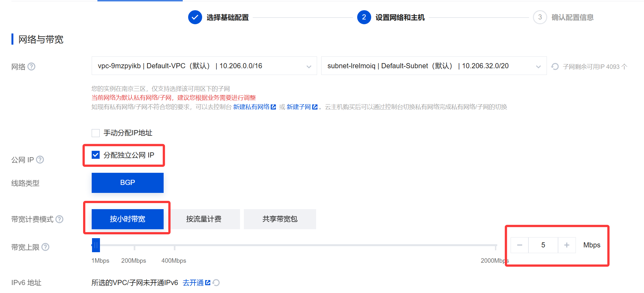Choose 按小时带宽 billing mode
The width and height of the screenshot is (644, 293).
click(x=128, y=219)
